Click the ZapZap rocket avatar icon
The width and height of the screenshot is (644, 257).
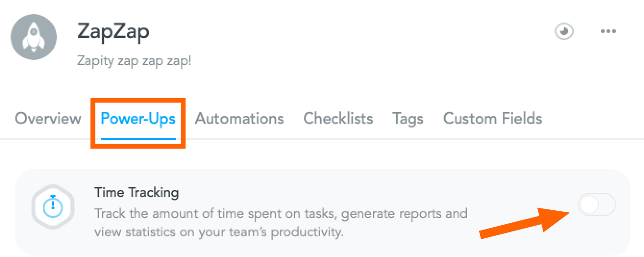pyautogui.click(x=34, y=37)
